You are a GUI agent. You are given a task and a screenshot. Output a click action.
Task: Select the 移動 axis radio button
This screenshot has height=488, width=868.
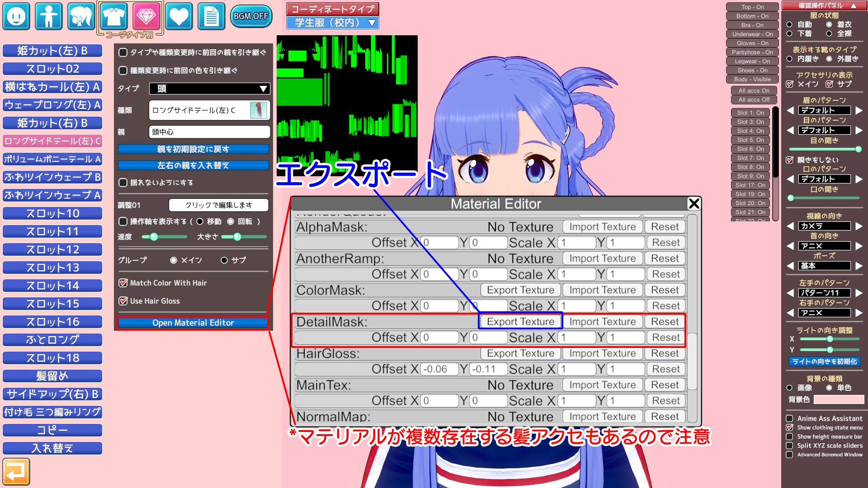[199, 221]
